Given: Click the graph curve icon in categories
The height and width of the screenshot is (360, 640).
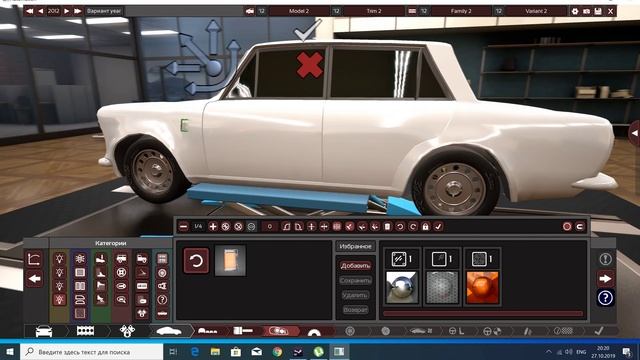Looking at the screenshot, I should [x=34, y=259].
